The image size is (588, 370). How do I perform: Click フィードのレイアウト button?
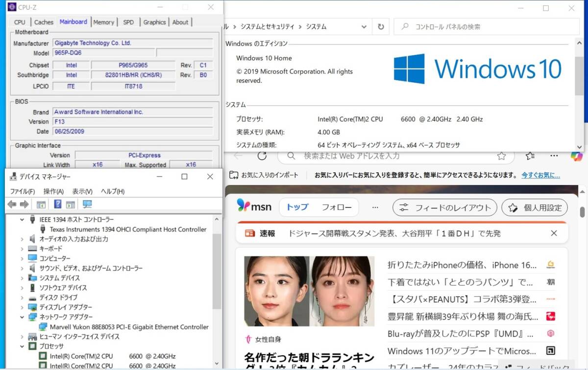(445, 208)
